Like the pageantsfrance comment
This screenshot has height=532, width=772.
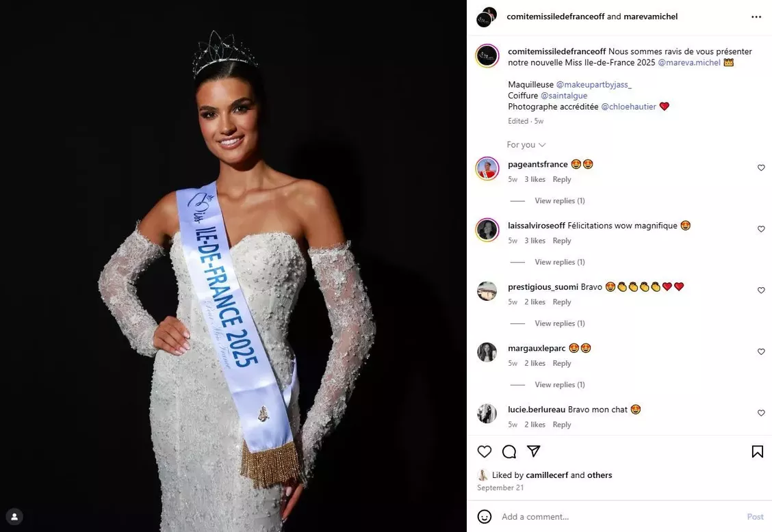[761, 168]
